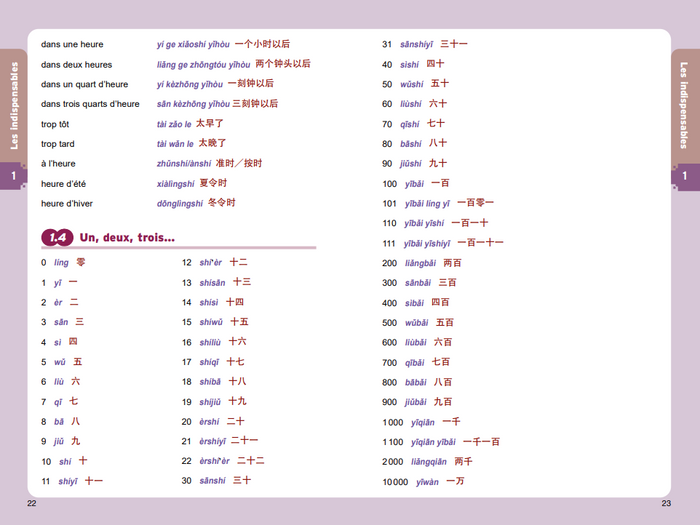Click page number 22

(x=32, y=502)
